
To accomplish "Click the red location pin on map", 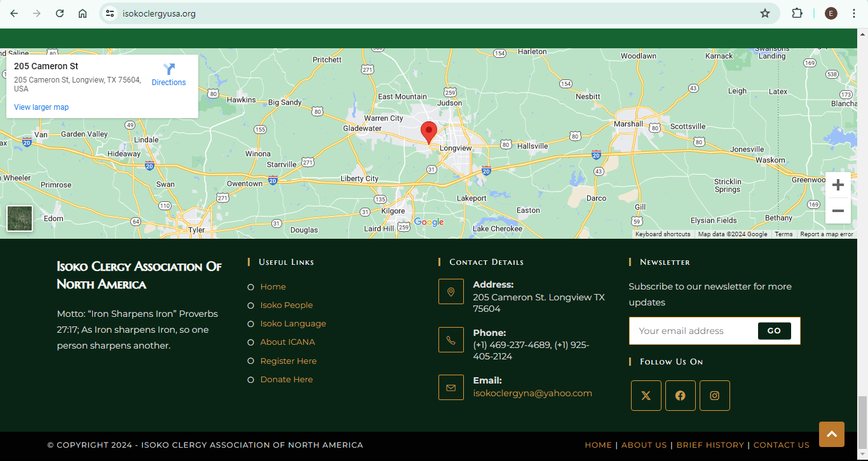I will (429, 132).
